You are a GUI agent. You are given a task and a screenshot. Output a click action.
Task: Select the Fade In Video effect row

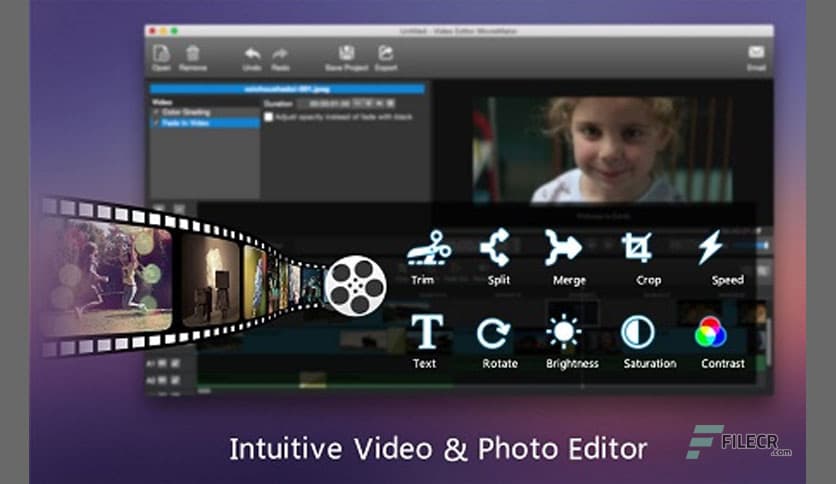[205, 123]
